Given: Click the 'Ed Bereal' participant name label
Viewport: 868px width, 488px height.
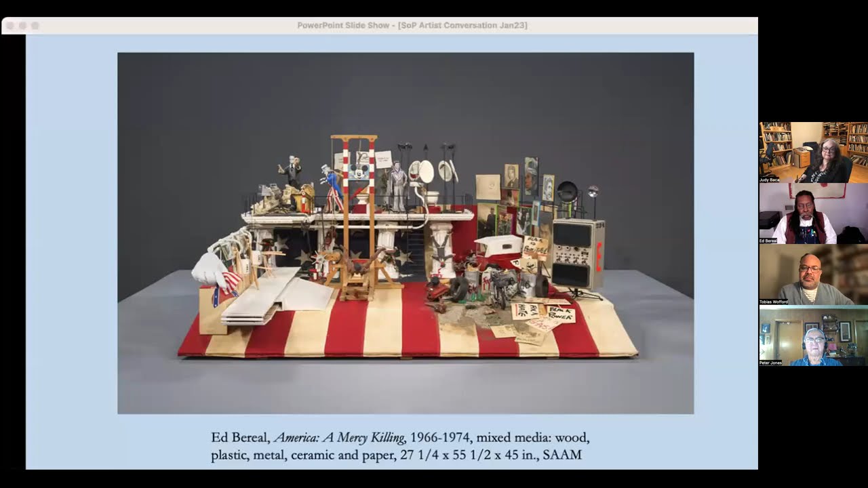Looking at the screenshot, I should 768,241.
